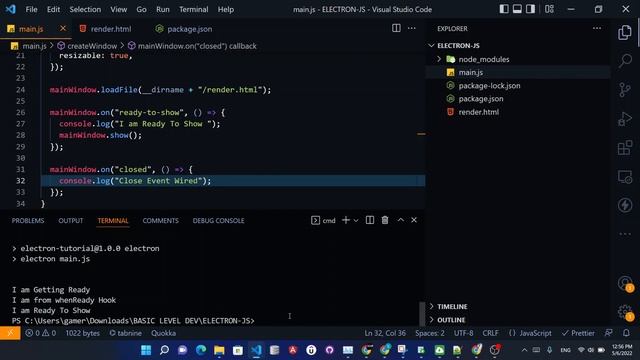Click errors and warnings count in status bar

pyautogui.click(x=40, y=333)
